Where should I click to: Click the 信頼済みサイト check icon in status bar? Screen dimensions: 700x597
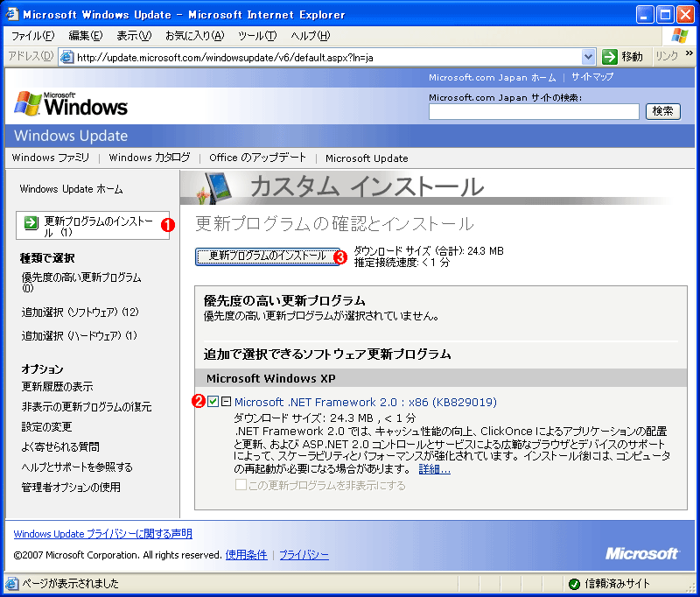point(575,585)
